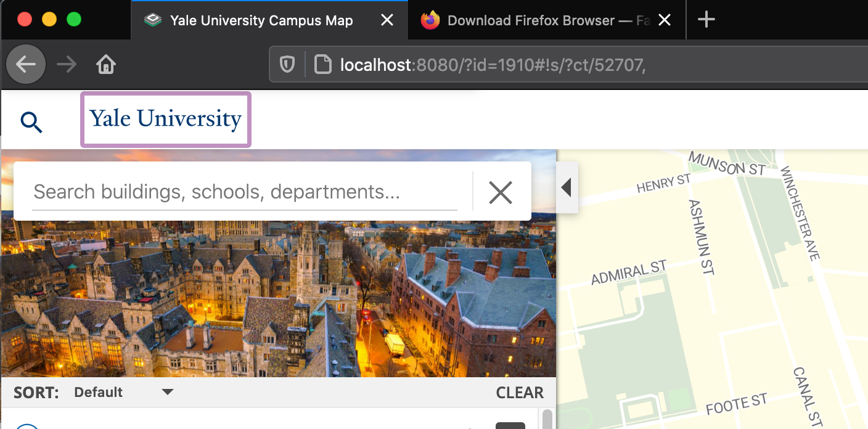Click the ADMIRAL ST label on the map

tap(629, 272)
